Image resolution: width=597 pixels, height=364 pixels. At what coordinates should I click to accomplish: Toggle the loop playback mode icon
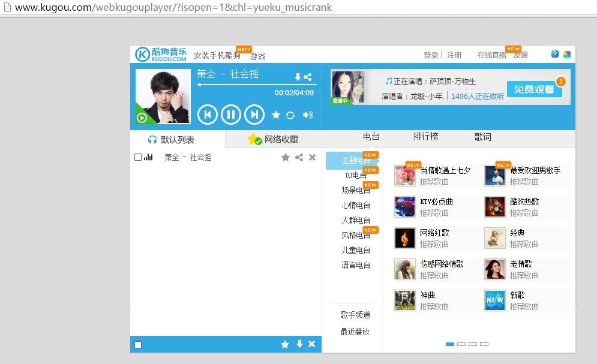[x=290, y=115]
